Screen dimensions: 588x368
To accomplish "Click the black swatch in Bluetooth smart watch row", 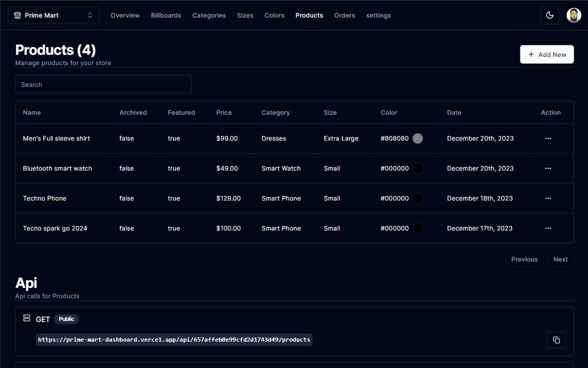I will pyautogui.click(x=418, y=168).
